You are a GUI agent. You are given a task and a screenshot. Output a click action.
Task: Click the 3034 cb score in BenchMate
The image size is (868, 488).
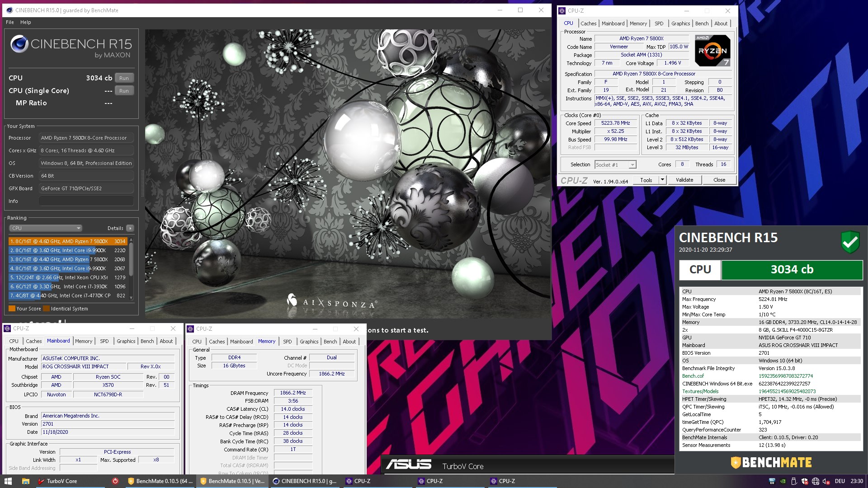792,270
